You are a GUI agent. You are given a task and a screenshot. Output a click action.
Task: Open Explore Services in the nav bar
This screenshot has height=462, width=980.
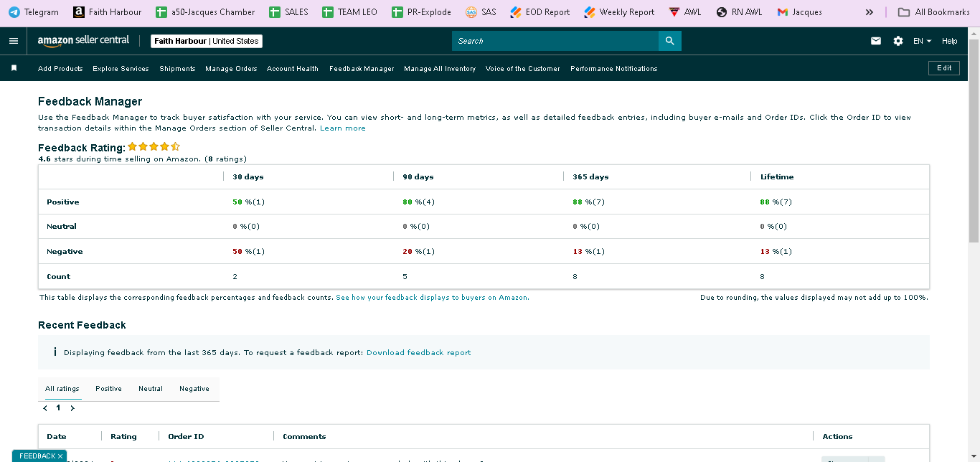121,69
